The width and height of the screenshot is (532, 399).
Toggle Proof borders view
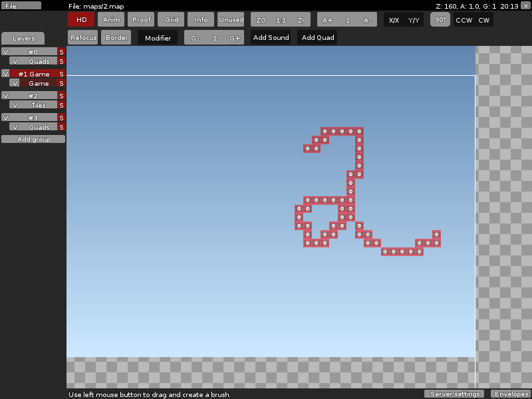pos(141,20)
